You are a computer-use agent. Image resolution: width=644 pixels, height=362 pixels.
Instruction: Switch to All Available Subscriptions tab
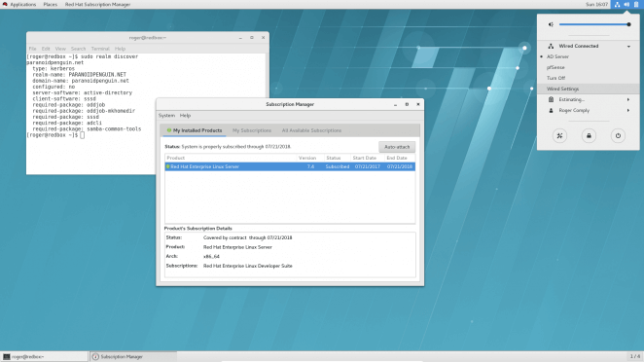click(311, 130)
